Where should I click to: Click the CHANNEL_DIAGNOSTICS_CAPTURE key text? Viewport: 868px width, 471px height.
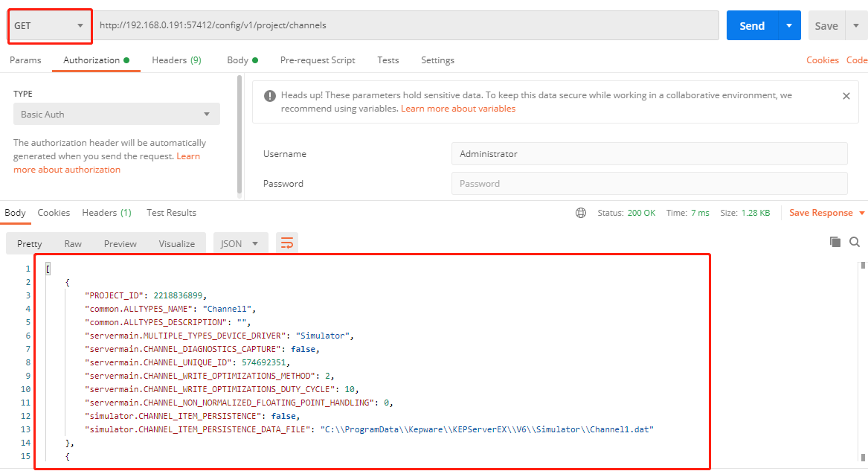183,349
